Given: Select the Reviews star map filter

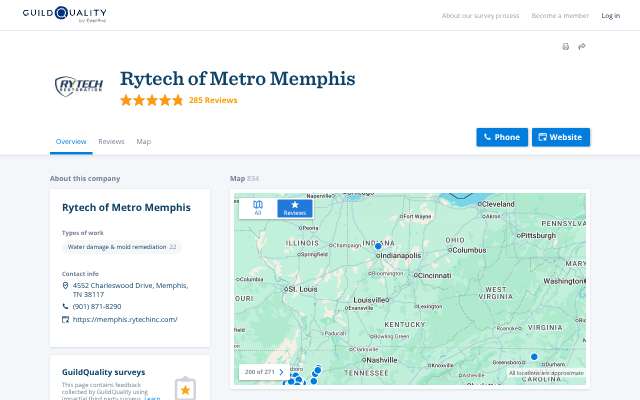Looking at the screenshot, I should pyautogui.click(x=295, y=208).
